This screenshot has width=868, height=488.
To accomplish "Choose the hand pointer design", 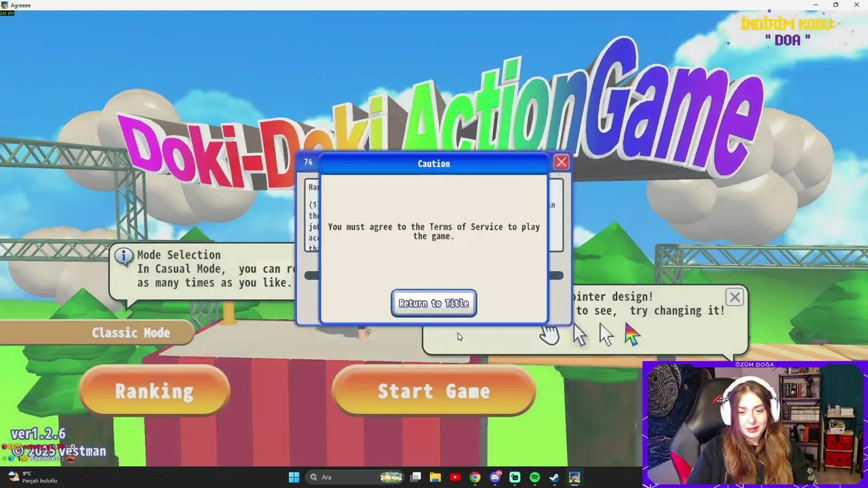I will tap(549, 333).
